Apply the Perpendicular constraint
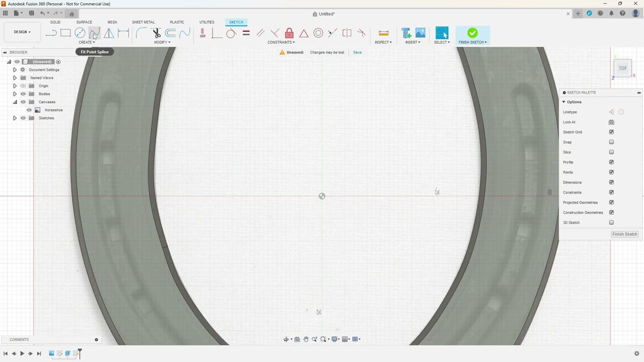Image resolution: width=644 pixels, height=362 pixels. click(275, 33)
